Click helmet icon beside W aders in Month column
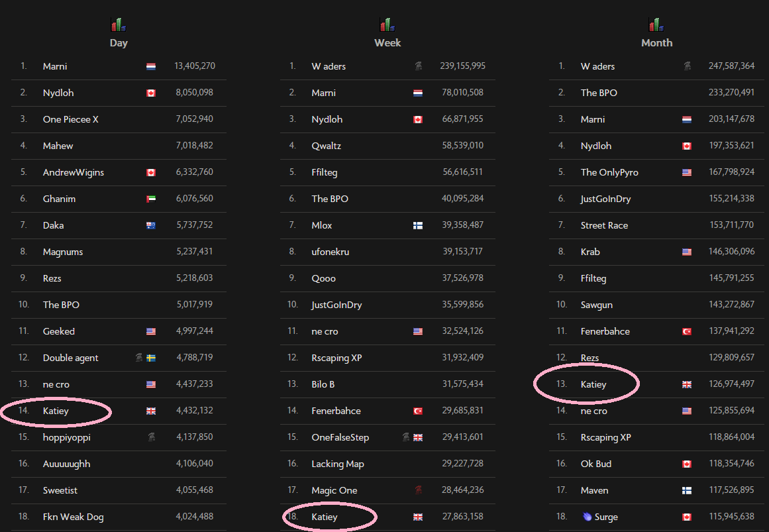769x532 pixels. tap(688, 66)
